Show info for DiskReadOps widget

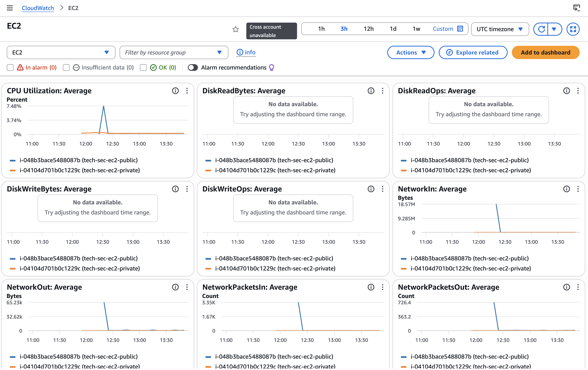[567, 91]
